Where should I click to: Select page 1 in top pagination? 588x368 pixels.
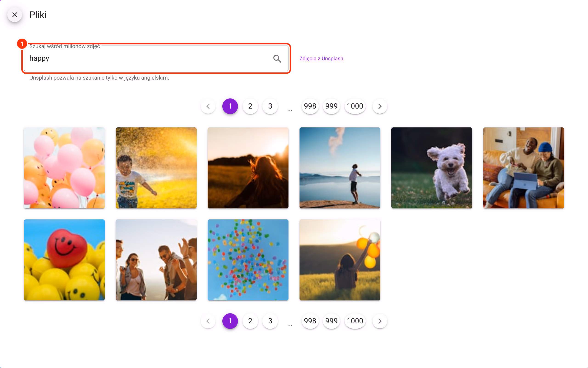230,106
